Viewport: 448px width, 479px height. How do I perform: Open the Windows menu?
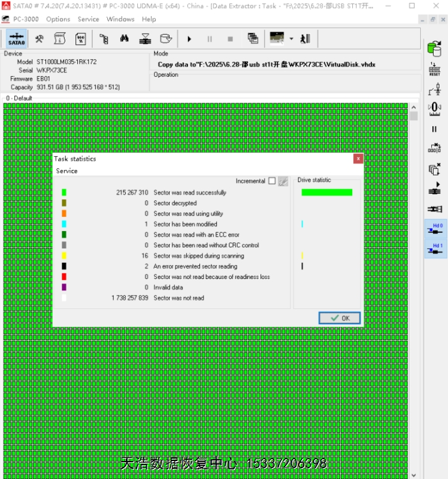pyautogui.click(x=120, y=19)
